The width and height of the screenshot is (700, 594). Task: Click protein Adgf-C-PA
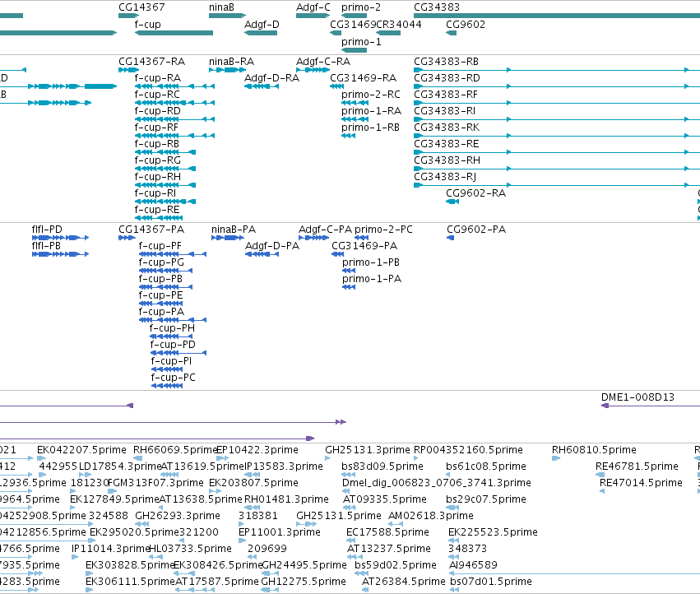tap(326, 230)
